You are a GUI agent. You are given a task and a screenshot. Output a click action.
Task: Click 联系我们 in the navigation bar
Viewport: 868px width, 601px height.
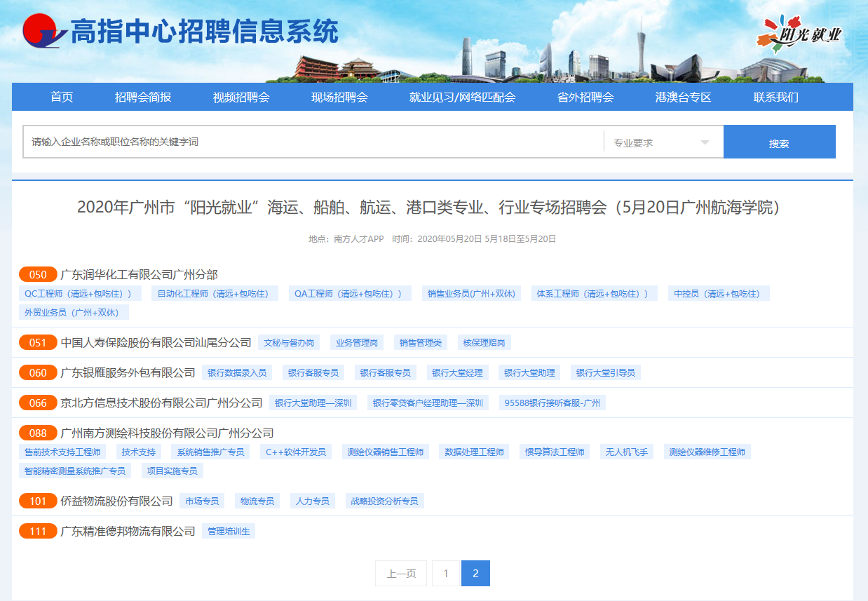coord(776,97)
